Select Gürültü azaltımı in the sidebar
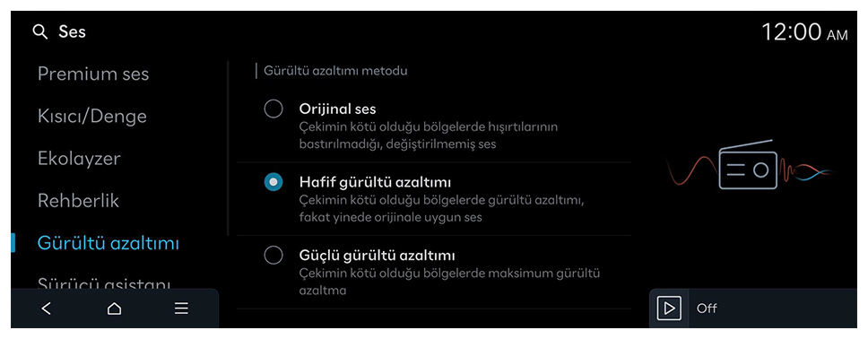The image size is (868, 339). pos(108,243)
